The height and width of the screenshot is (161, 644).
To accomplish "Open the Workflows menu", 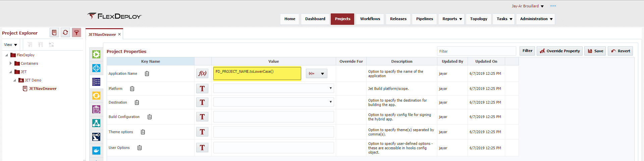I will 370,19.
